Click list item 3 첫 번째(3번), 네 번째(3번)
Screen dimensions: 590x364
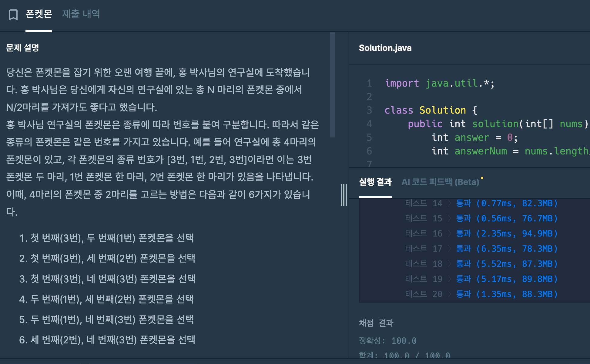click(x=107, y=279)
